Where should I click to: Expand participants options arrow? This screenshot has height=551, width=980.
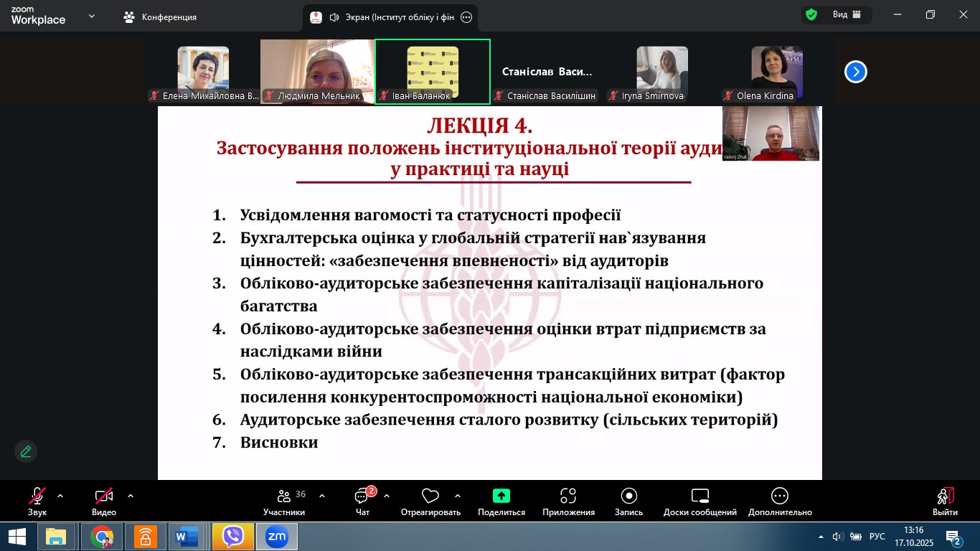pos(322,496)
